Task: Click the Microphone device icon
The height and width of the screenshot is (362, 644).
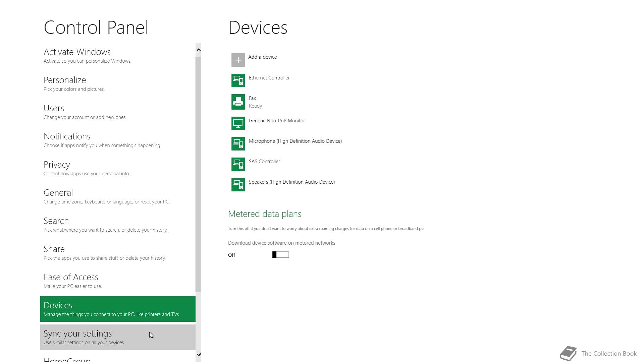Action: 238,144
